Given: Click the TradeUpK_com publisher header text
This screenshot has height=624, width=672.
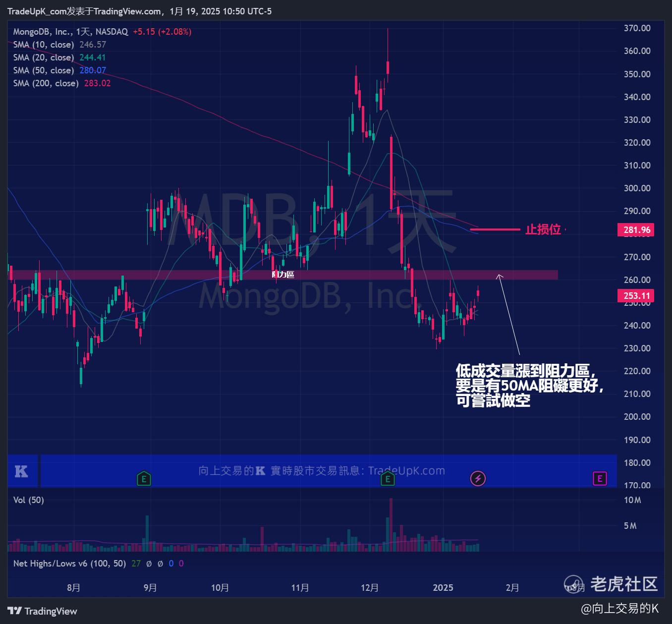Looking at the screenshot, I should [x=139, y=11].
